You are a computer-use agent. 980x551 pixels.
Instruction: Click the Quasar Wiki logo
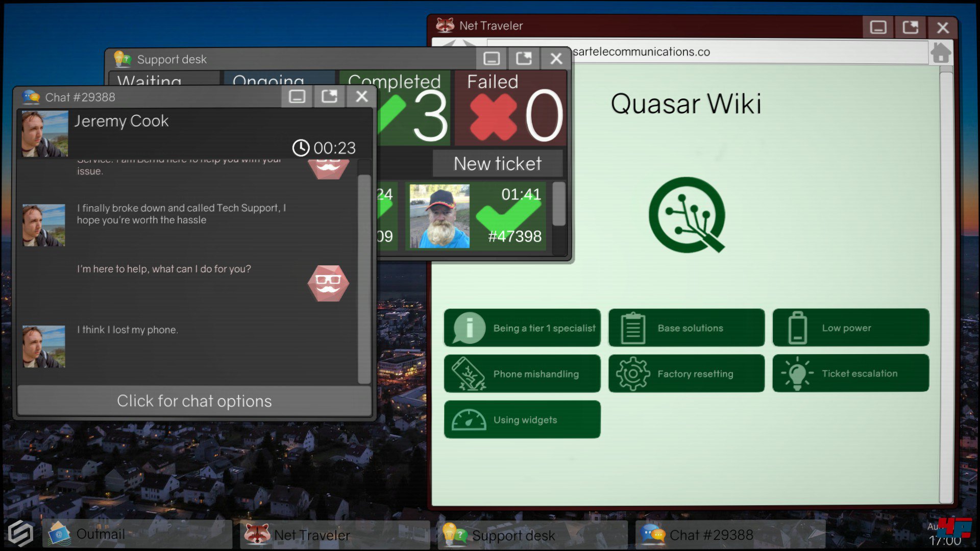pyautogui.click(x=687, y=214)
